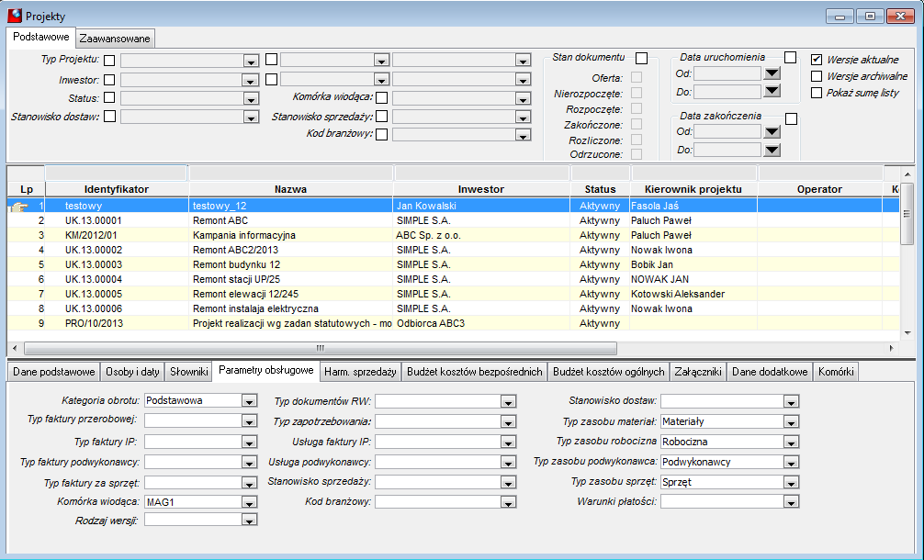Expand the Typ zasobu sprzęt dropdown
924x560 pixels.
(x=791, y=482)
